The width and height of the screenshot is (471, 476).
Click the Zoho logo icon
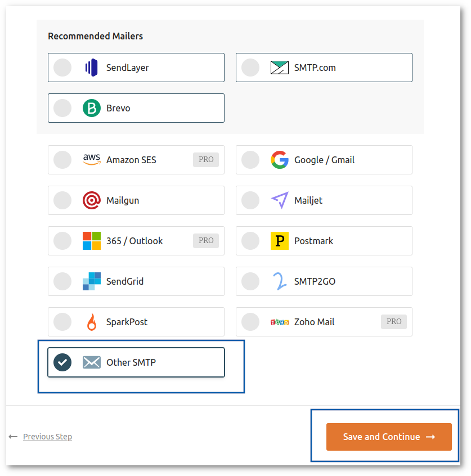279,322
